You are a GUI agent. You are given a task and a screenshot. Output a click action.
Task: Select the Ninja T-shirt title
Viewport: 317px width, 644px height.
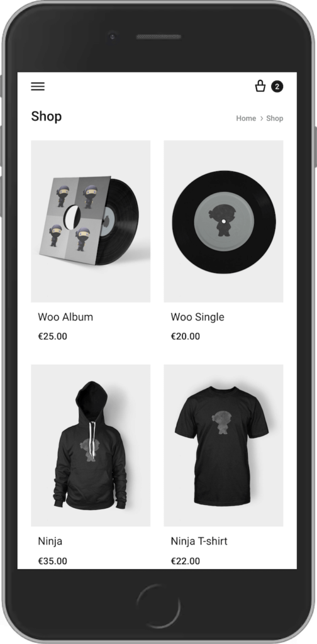pos(199,541)
